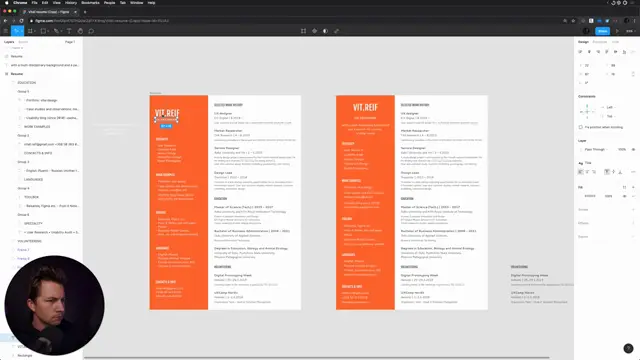
Task: Switch to the Prototype tab
Action: (x=600, y=42)
